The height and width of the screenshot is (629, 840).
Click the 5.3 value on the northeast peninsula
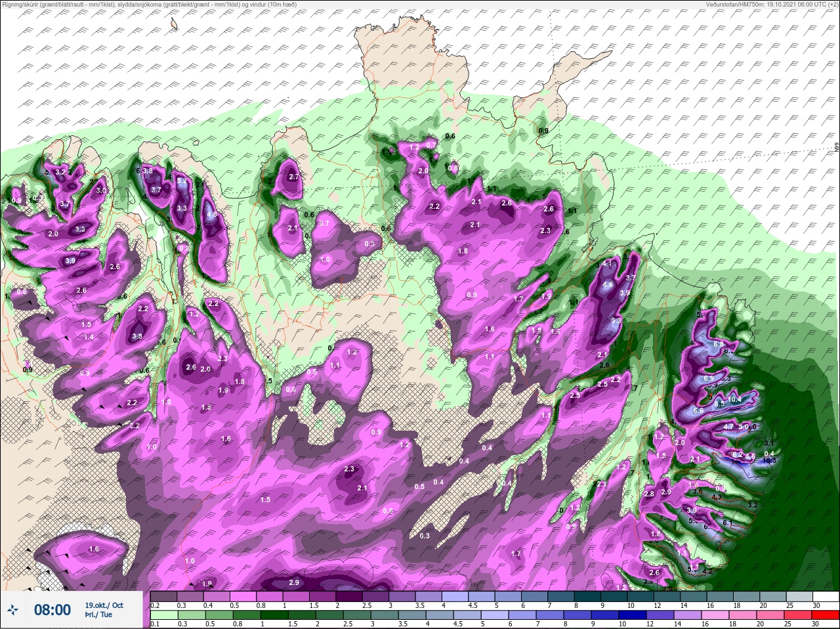(x=616, y=320)
